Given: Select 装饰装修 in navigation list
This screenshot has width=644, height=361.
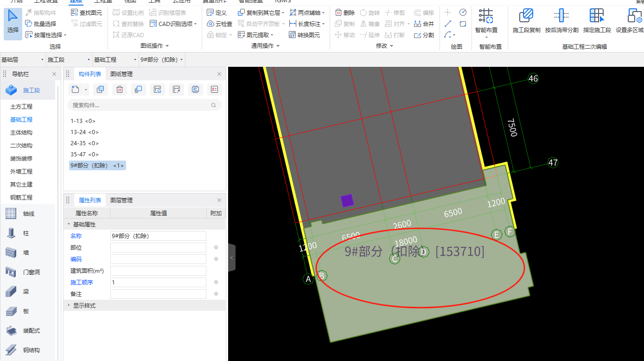Looking at the screenshot, I should tap(21, 159).
